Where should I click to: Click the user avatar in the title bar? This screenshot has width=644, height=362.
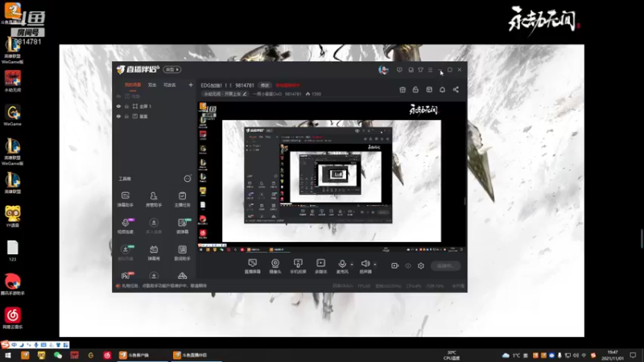pos(383,70)
